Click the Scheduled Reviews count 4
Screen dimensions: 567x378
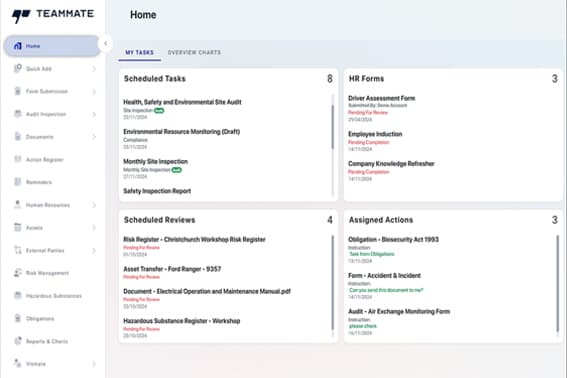tap(330, 220)
